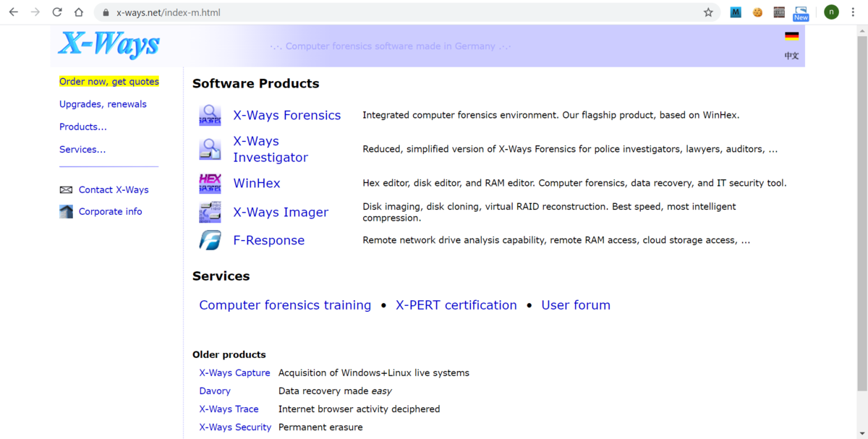
Task: Bookmark this page with the star icon
Action: pos(708,12)
